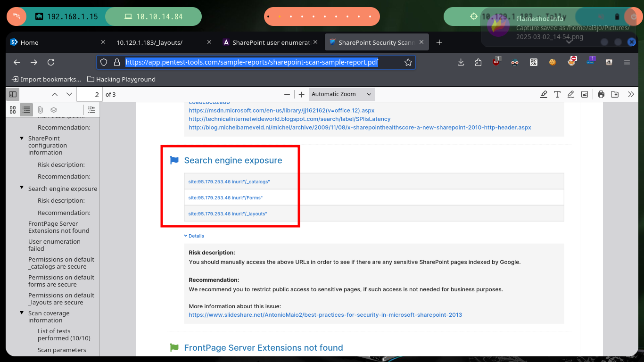Select the PDF add image tool
644x362 pixels.
[x=585, y=94]
